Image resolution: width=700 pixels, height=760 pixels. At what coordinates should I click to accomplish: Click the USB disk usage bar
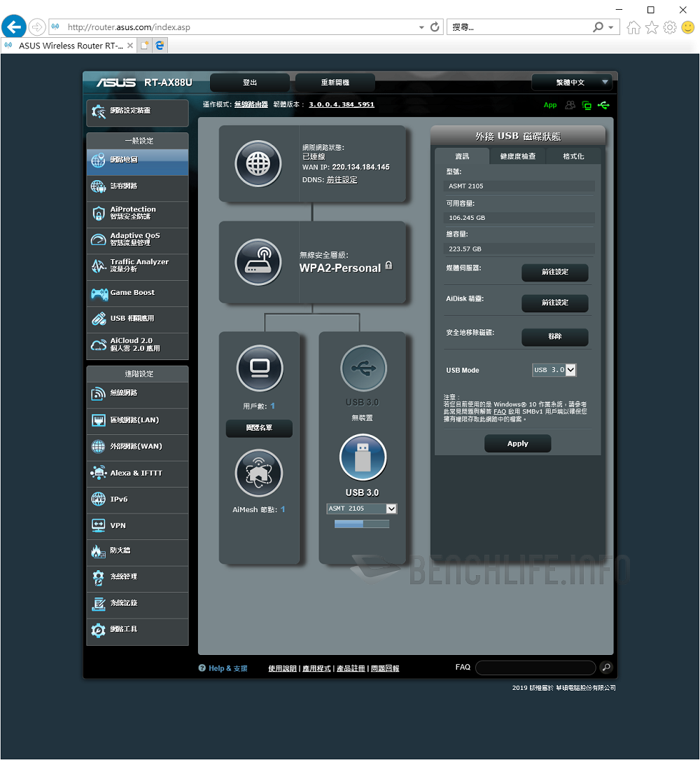pos(362,524)
